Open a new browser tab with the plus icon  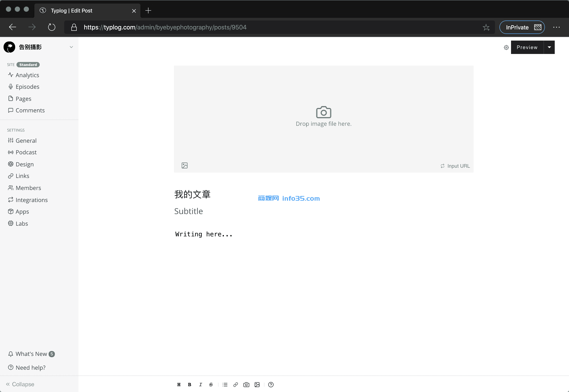pos(148,10)
